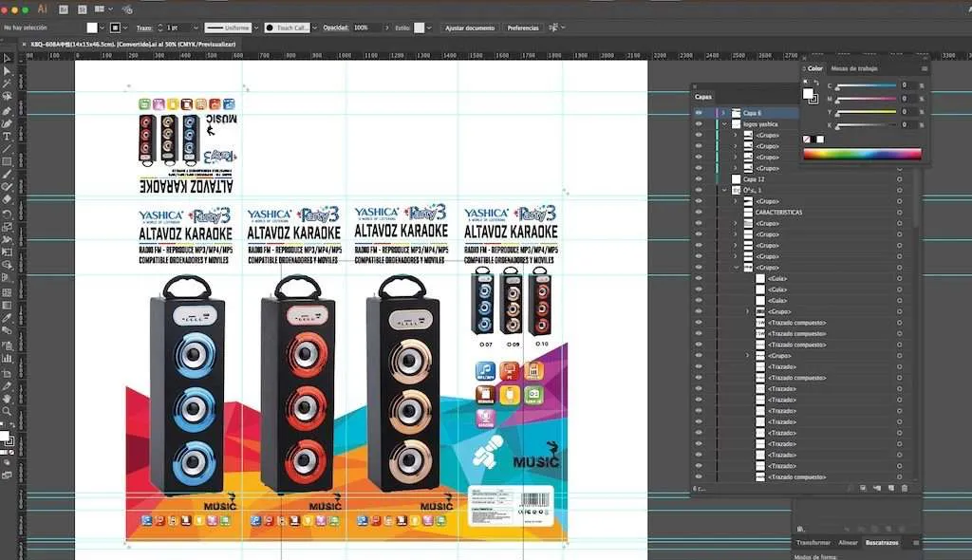The height and width of the screenshot is (560, 972).
Task: Open fill color dropdown in control bar
Action: tap(103, 28)
